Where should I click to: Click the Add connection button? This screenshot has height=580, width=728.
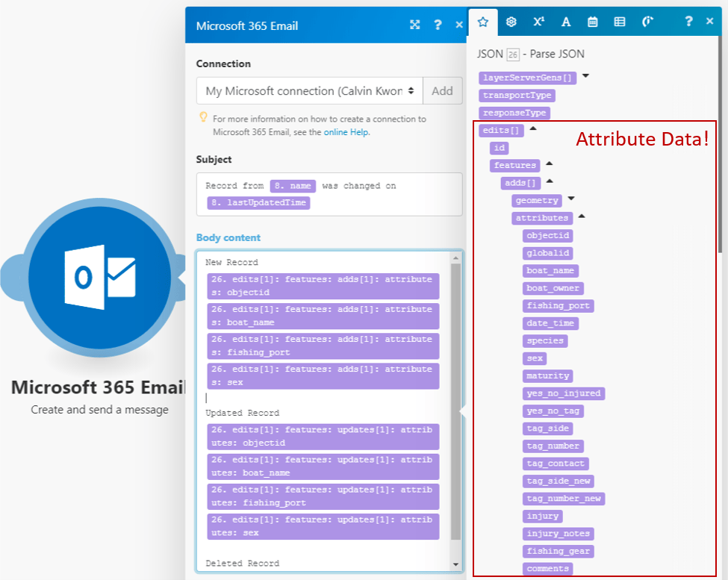click(x=442, y=90)
